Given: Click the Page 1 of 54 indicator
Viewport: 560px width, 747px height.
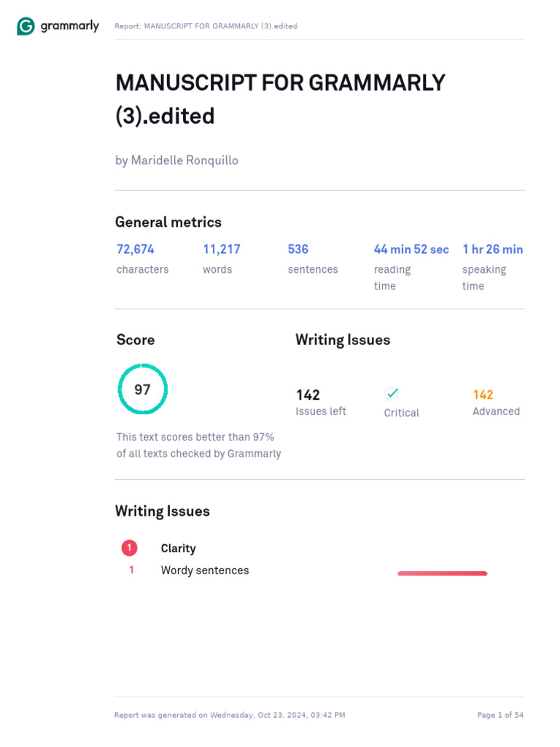Looking at the screenshot, I should coord(500,715).
